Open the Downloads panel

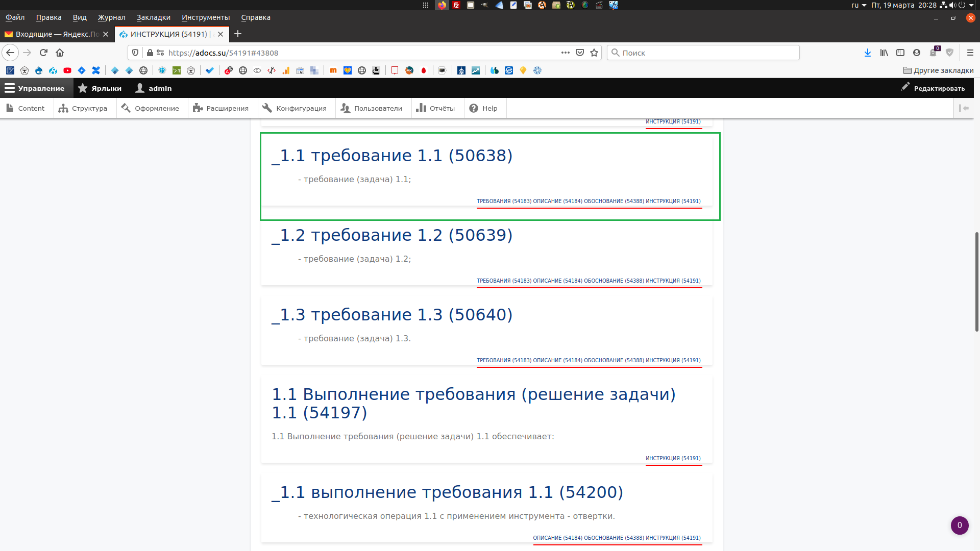(868, 53)
